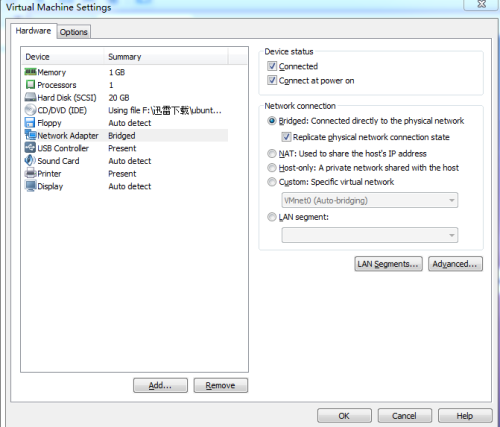
Task: Select the USB Controller row label
Action: (x=63, y=148)
